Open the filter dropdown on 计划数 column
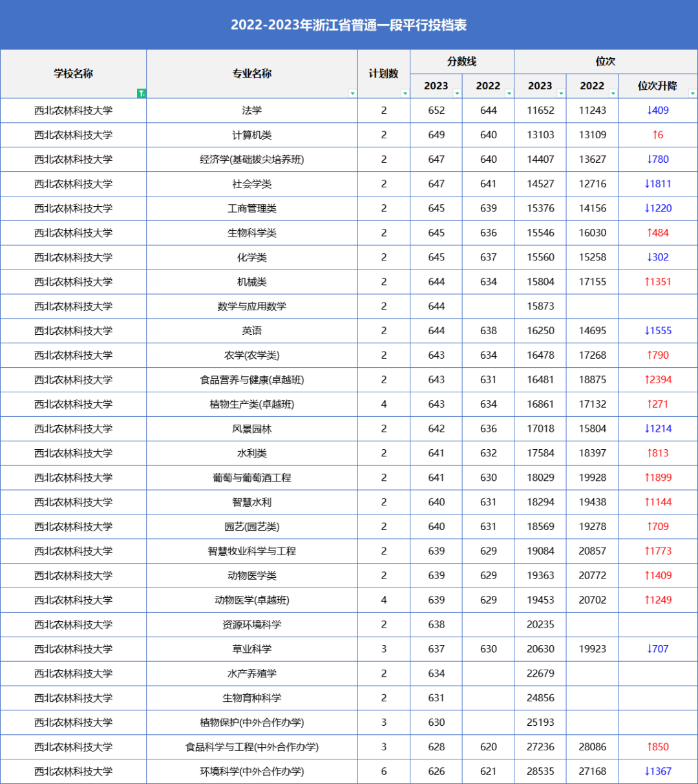The image size is (698, 784). (405, 94)
